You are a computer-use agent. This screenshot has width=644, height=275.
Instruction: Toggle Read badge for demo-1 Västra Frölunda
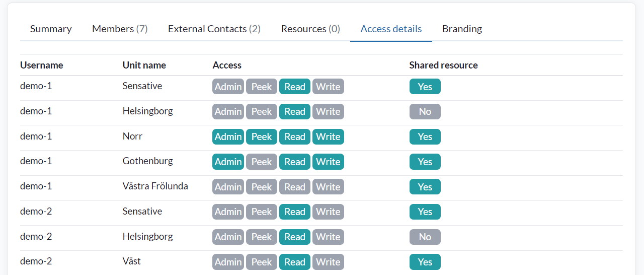click(x=295, y=187)
